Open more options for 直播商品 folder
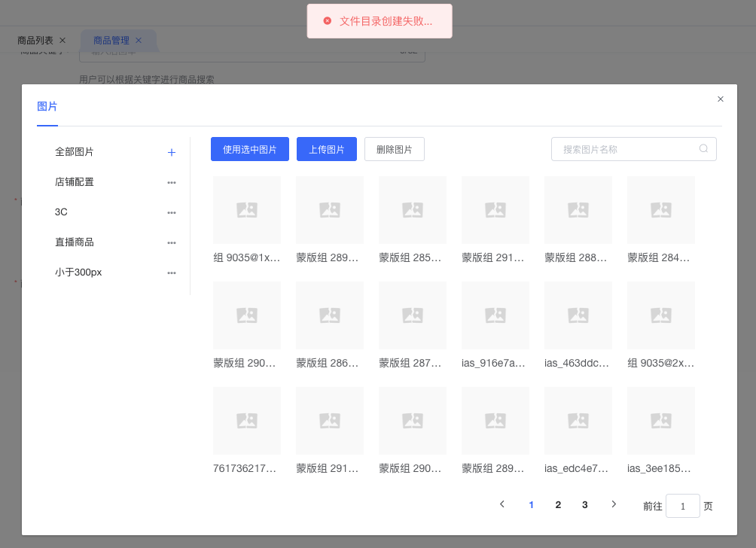756x548 pixels. point(172,242)
